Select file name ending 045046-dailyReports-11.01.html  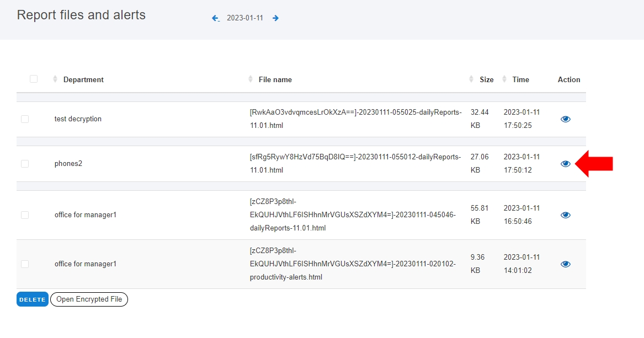coord(353,215)
